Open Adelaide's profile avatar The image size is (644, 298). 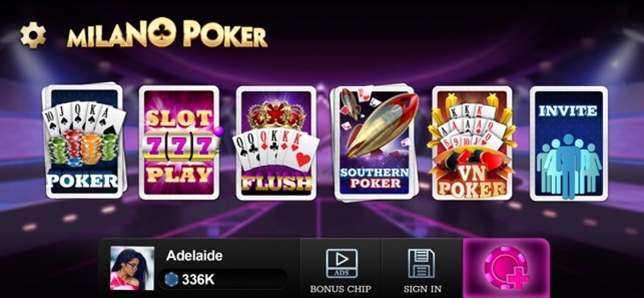[132, 268]
